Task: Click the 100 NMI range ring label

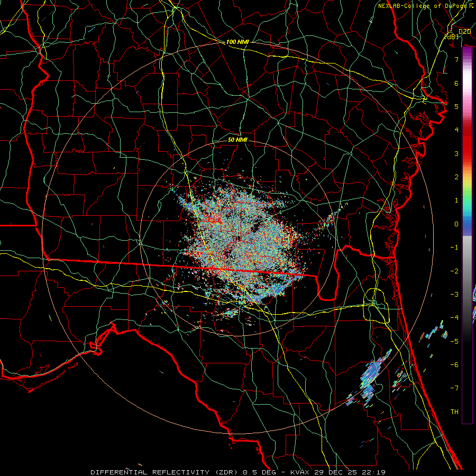Action: click(x=237, y=42)
